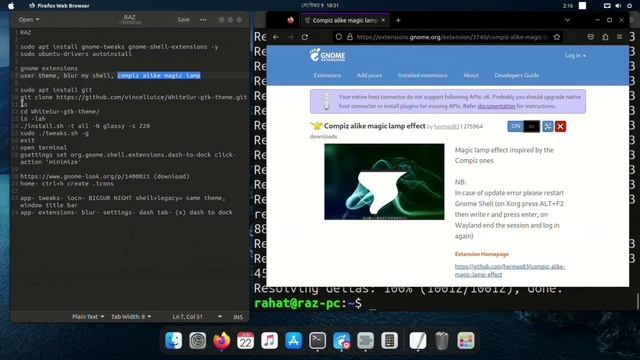
Task: Open Trash in the dock
Action: click(x=442, y=340)
